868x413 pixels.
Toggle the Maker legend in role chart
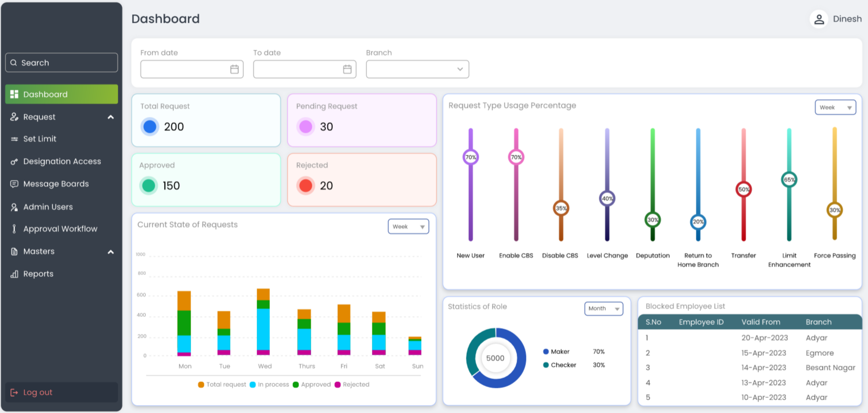pyautogui.click(x=556, y=351)
